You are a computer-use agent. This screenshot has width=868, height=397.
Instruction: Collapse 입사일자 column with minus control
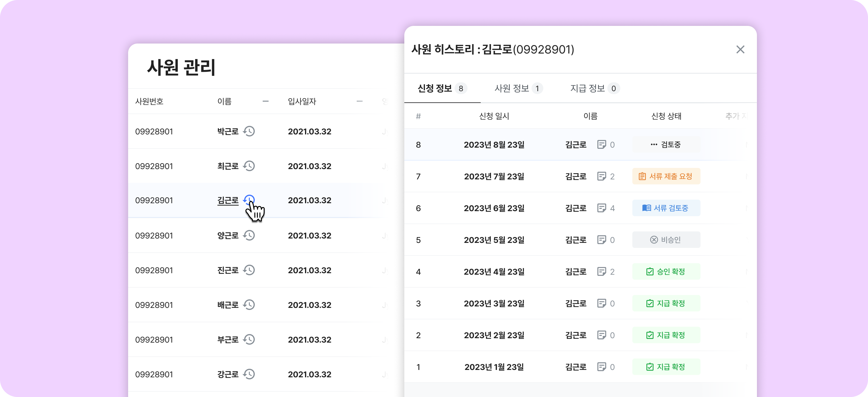pyautogui.click(x=360, y=101)
